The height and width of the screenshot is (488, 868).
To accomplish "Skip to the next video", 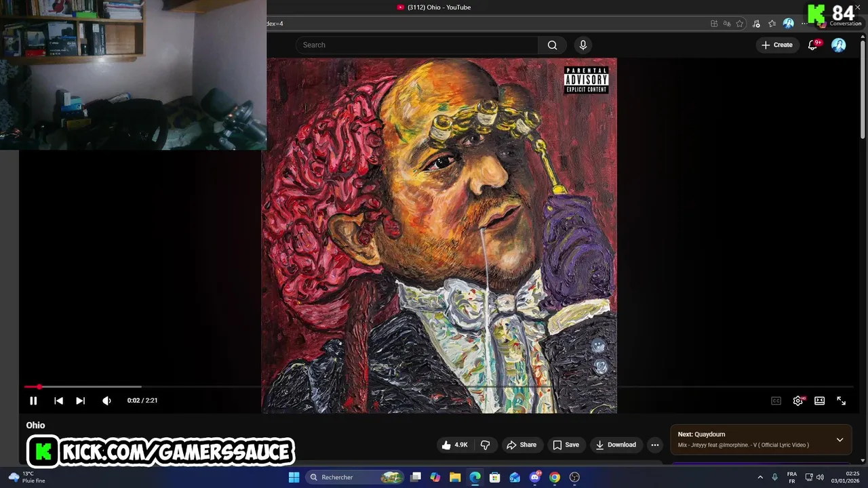I will pyautogui.click(x=80, y=401).
